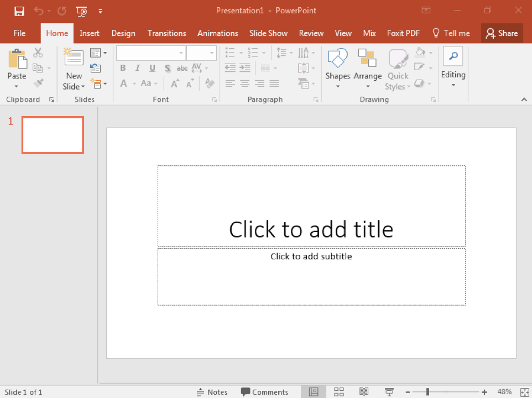Click the Cut scissors icon

38,53
